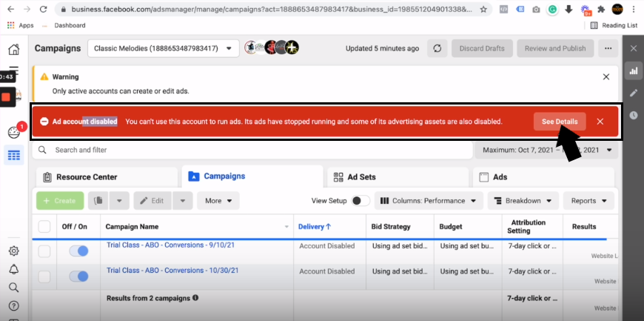The height and width of the screenshot is (321, 644).
Task: Close the right side panel with X
Action: pos(634,49)
